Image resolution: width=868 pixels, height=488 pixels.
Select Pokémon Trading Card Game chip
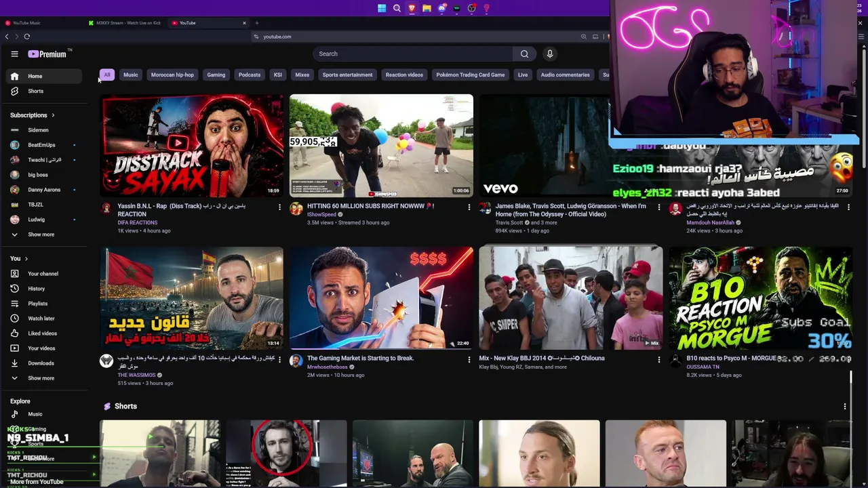coord(471,75)
